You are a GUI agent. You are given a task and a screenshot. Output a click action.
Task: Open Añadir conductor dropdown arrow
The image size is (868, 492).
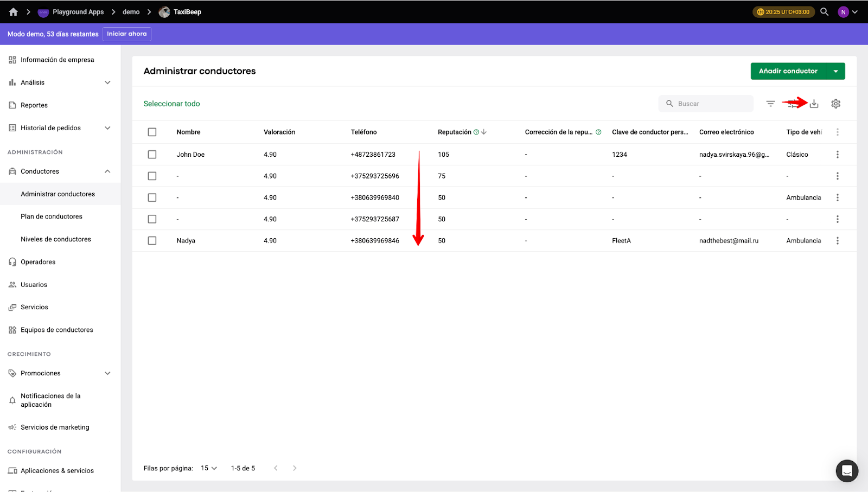click(x=835, y=71)
